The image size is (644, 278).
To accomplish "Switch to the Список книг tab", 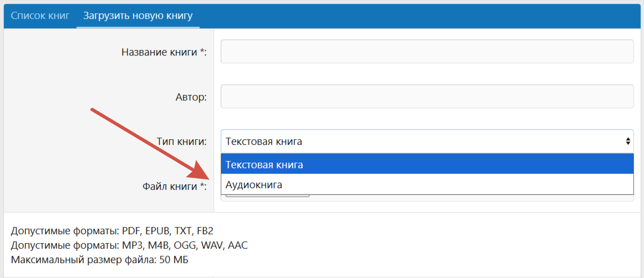I will tap(40, 16).
